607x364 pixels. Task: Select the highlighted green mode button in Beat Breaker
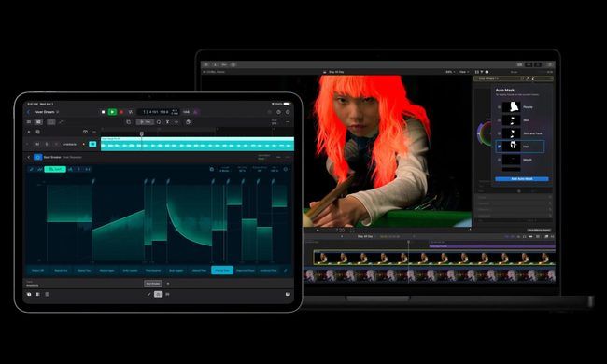click(x=55, y=169)
